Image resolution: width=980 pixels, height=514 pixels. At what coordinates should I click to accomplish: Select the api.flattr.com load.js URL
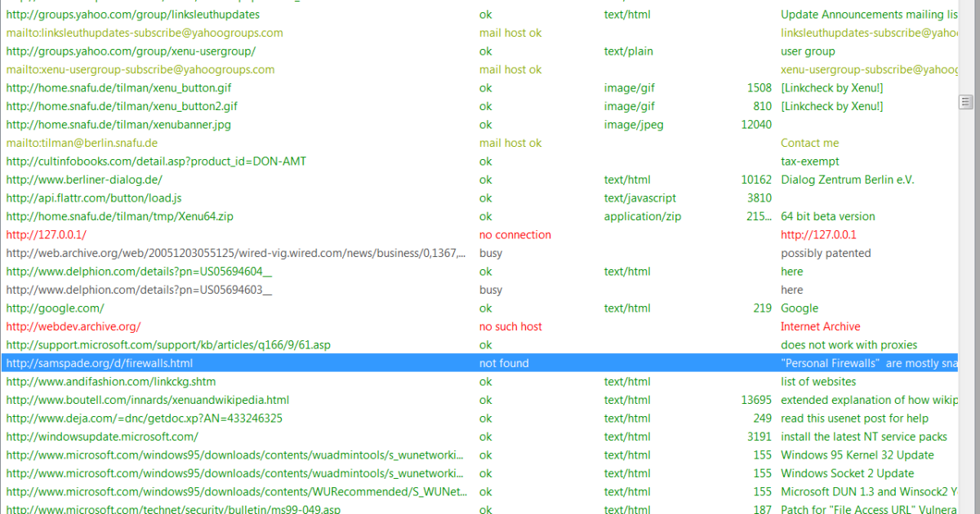click(94, 198)
